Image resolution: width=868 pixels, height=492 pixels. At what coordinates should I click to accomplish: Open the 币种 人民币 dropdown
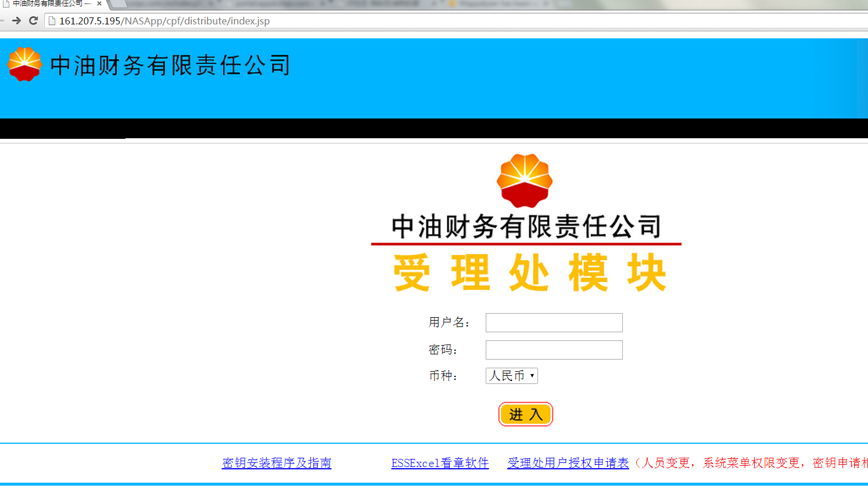[512, 376]
